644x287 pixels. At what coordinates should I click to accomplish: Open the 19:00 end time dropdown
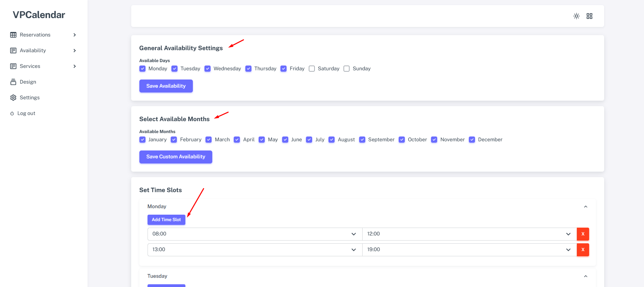click(x=469, y=250)
